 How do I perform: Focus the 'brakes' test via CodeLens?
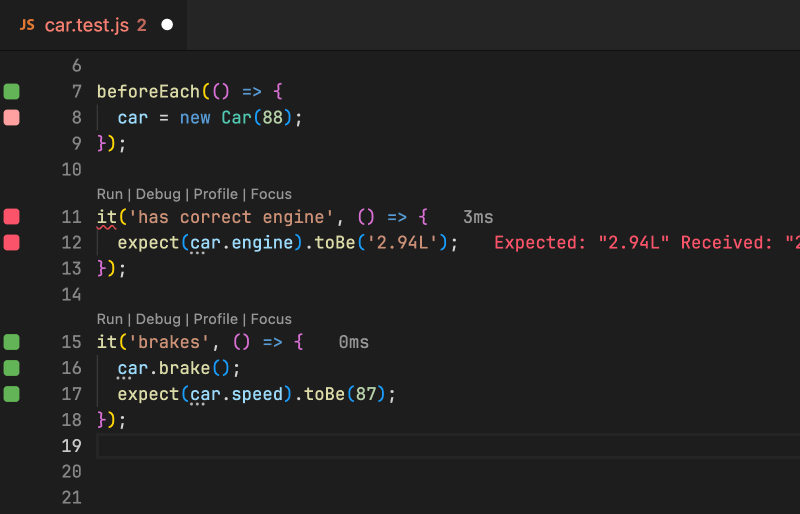(x=271, y=319)
